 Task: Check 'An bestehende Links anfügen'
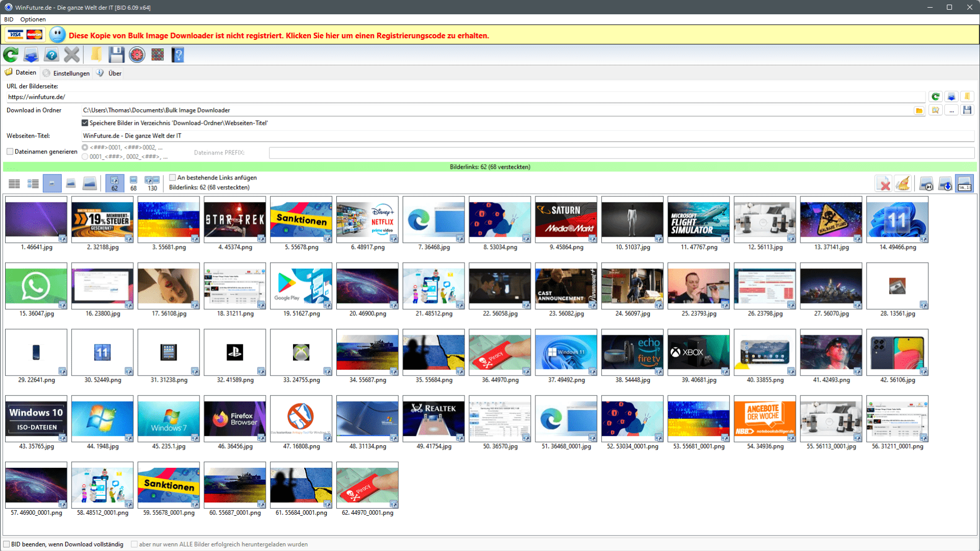coord(173,178)
